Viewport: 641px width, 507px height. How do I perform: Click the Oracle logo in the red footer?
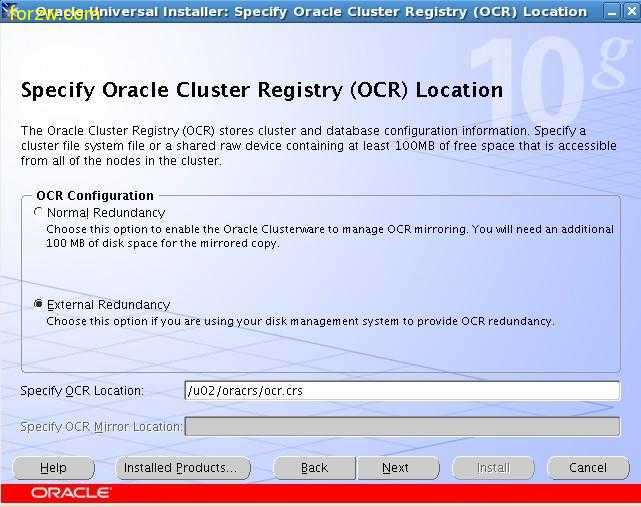[x=70, y=493]
